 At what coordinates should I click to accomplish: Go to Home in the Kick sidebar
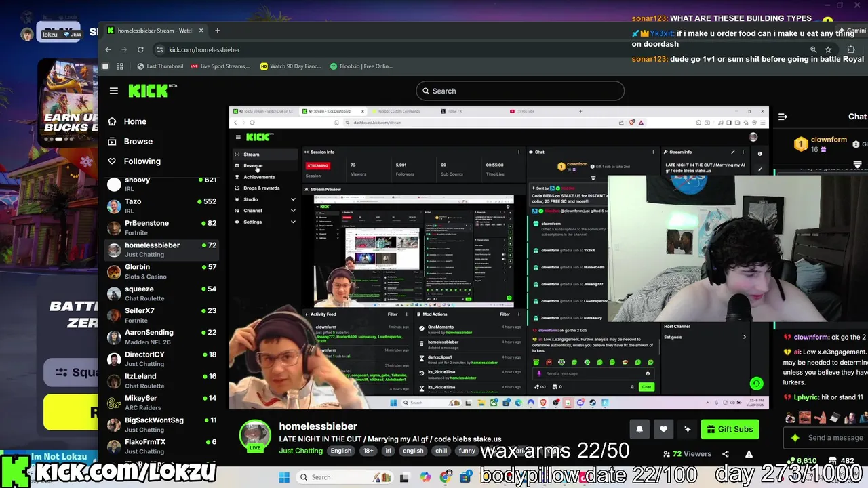pos(135,121)
